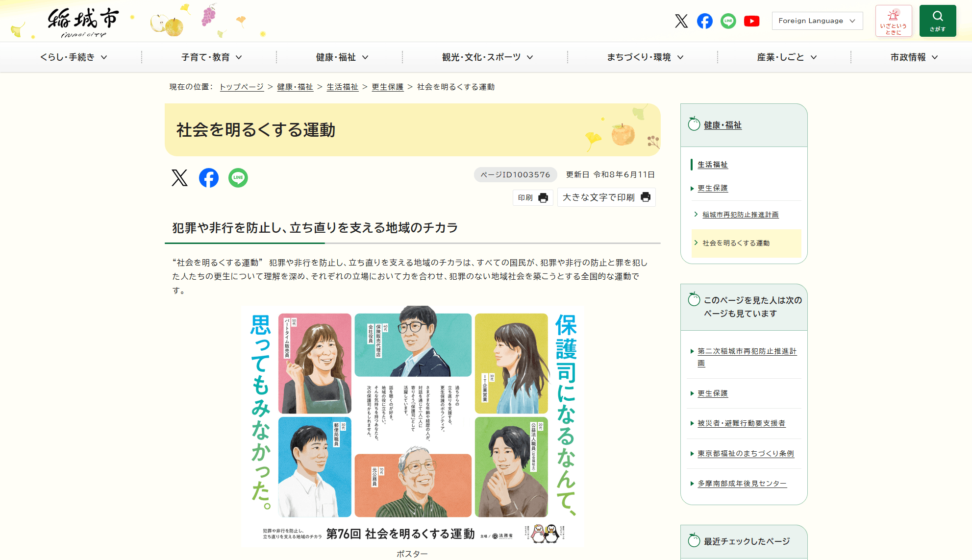The height and width of the screenshot is (560, 972).
Task: Expand the 健康・福祉 navigation menu
Action: click(x=342, y=57)
